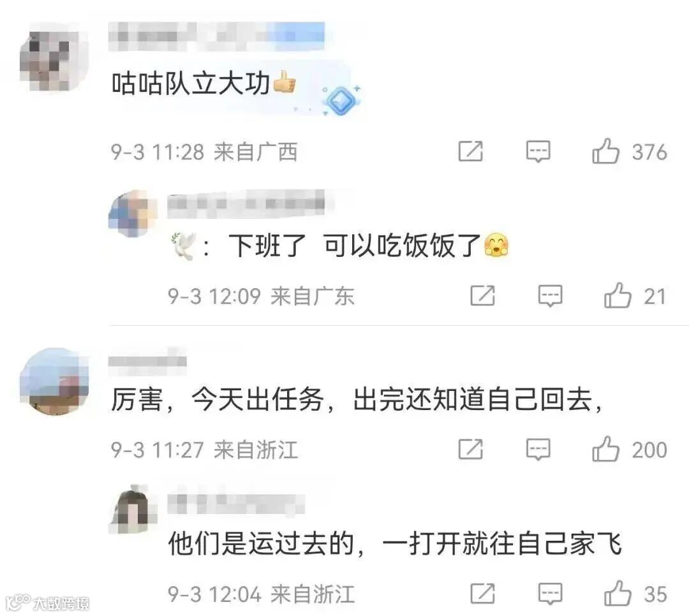Like the 厉害今天出任务 comment with 200 likes
The height and width of the screenshot is (616, 689).
(605, 449)
